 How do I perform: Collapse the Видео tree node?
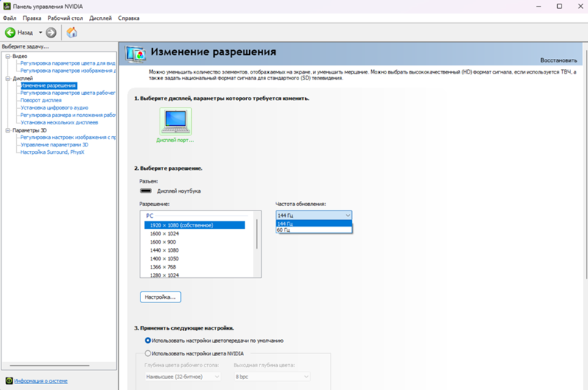point(8,56)
